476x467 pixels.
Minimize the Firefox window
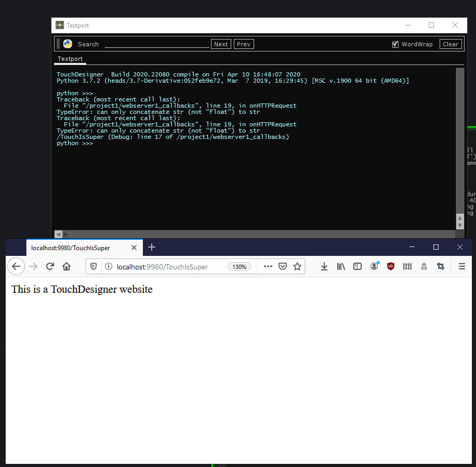pos(412,247)
